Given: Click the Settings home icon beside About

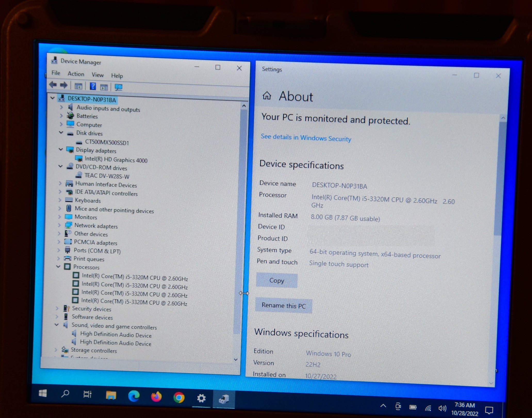Looking at the screenshot, I should pyautogui.click(x=267, y=96).
